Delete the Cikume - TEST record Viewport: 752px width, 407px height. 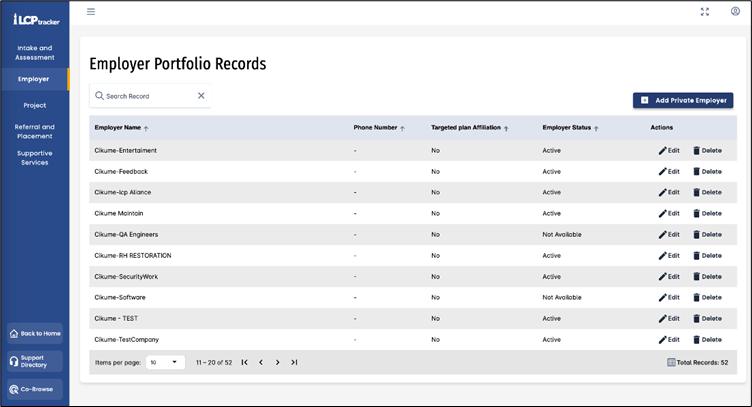pyautogui.click(x=707, y=318)
